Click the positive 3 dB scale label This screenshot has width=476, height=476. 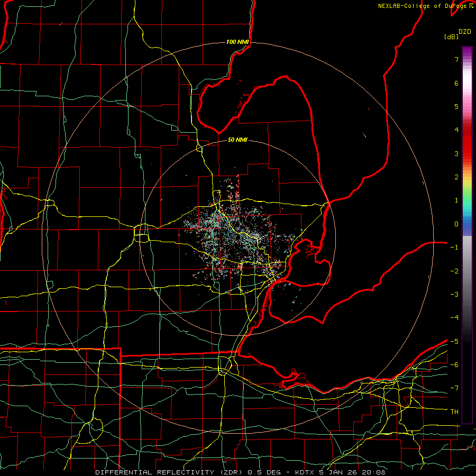(456, 153)
